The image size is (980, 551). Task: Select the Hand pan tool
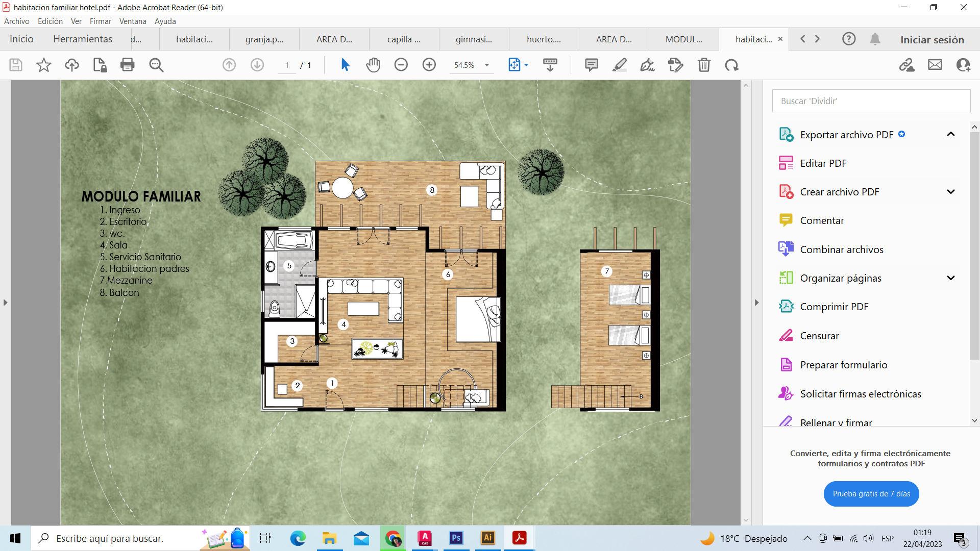coord(373,65)
